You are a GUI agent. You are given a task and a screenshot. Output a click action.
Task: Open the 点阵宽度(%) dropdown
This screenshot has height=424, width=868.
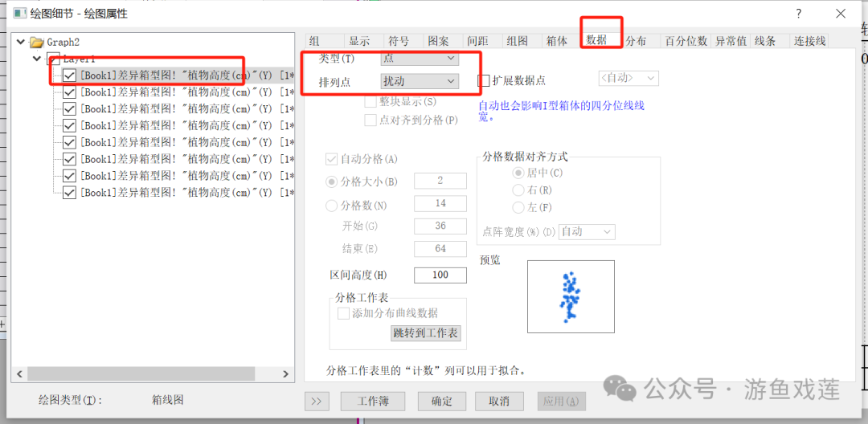[588, 231]
